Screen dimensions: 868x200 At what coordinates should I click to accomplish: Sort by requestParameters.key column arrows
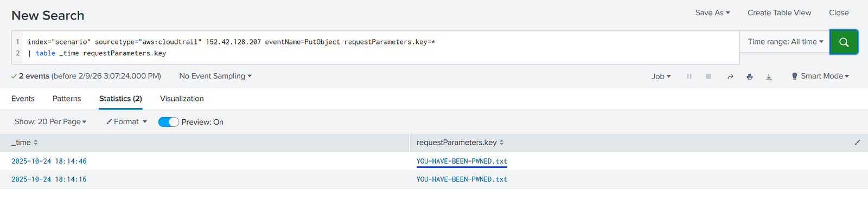501,143
